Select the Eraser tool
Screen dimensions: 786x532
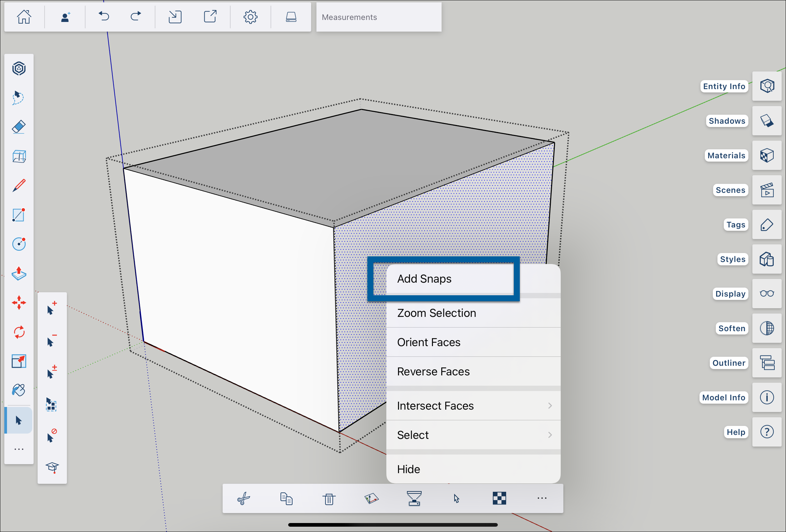[19, 127]
